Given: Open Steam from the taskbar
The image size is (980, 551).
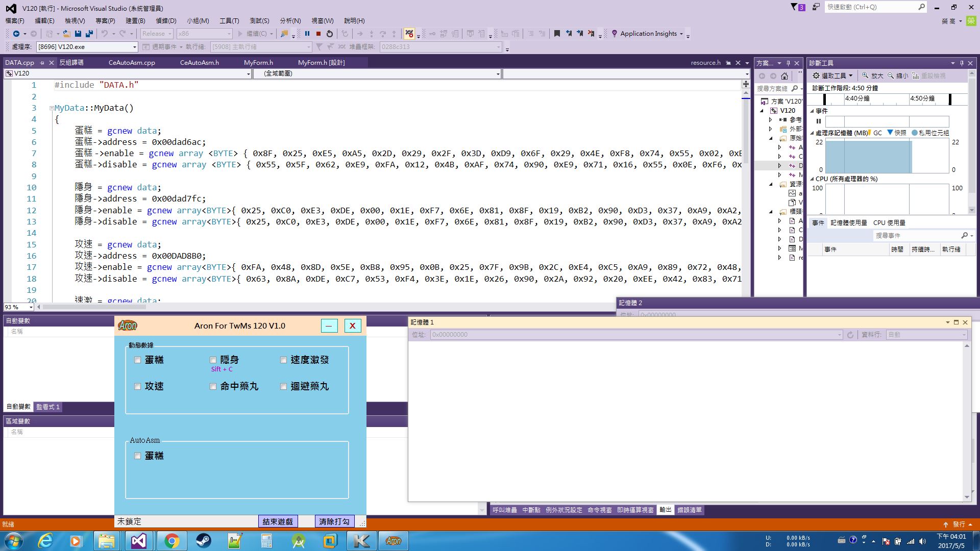Looking at the screenshot, I should pos(203,541).
